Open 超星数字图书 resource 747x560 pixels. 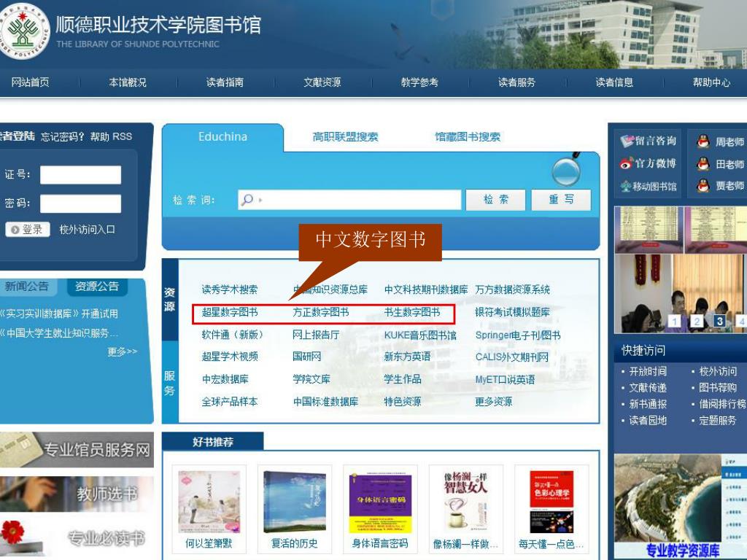pyautogui.click(x=230, y=312)
